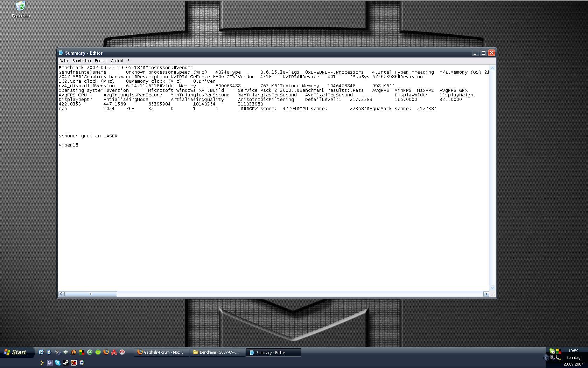Launch Firefox from the quick launch bar
588x368 pixels.
tap(106, 352)
